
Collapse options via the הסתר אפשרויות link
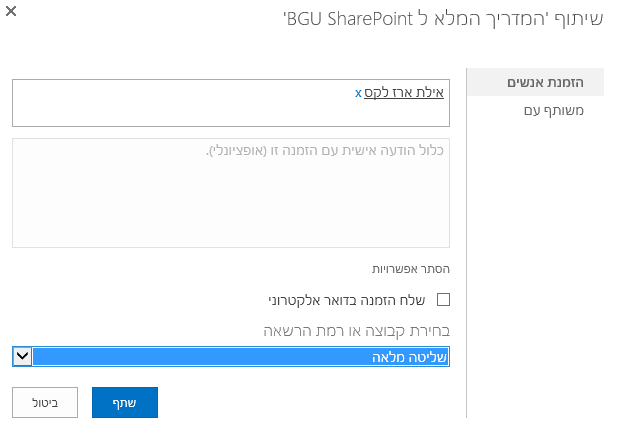(x=411, y=269)
